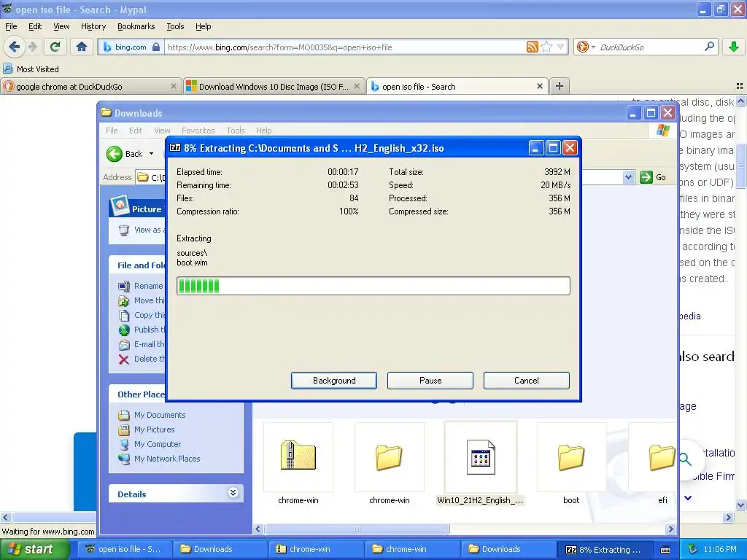The image size is (747, 560).
Task: Reload the page with the refresh icon
Action: pyautogui.click(x=55, y=47)
